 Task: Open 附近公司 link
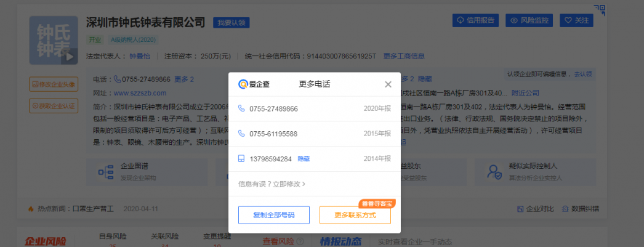coord(525,93)
